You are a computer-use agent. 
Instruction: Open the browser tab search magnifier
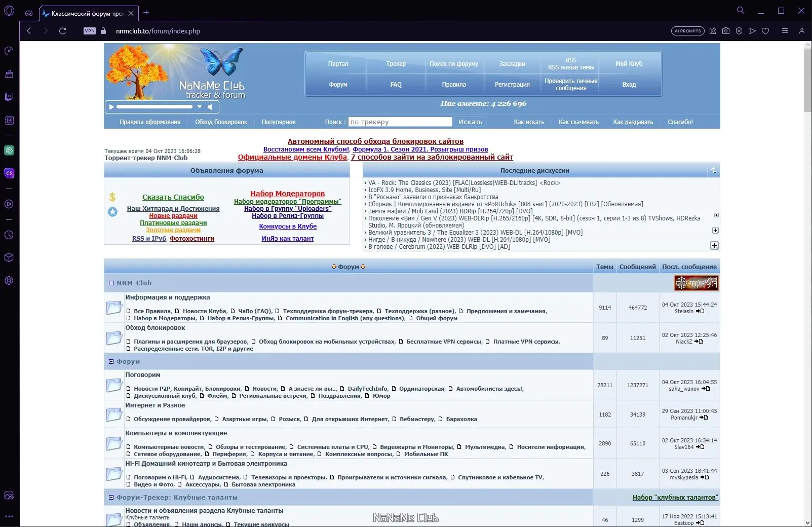coord(741,10)
